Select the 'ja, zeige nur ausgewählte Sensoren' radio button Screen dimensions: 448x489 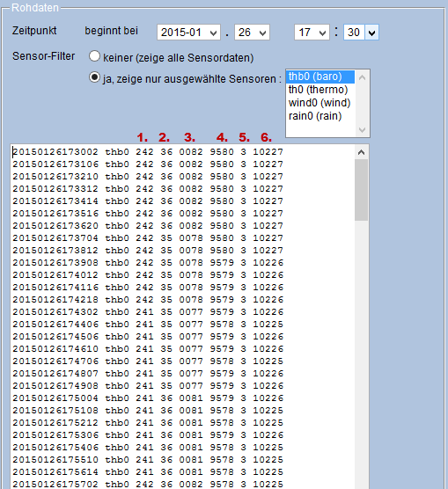tap(94, 77)
